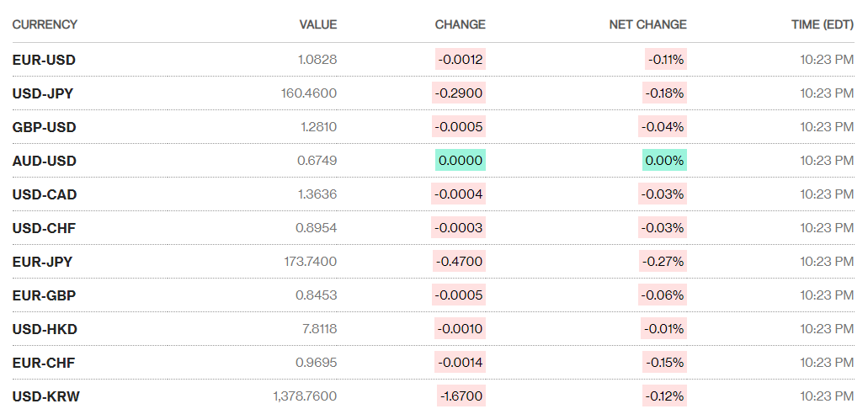
Task: Open the EUR-GBP currency pair
Action: coord(44,295)
